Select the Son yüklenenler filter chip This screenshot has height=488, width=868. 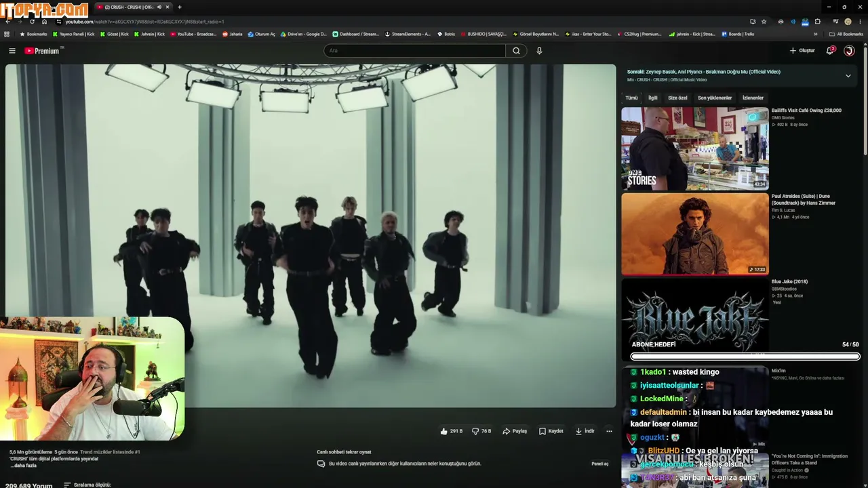715,98
